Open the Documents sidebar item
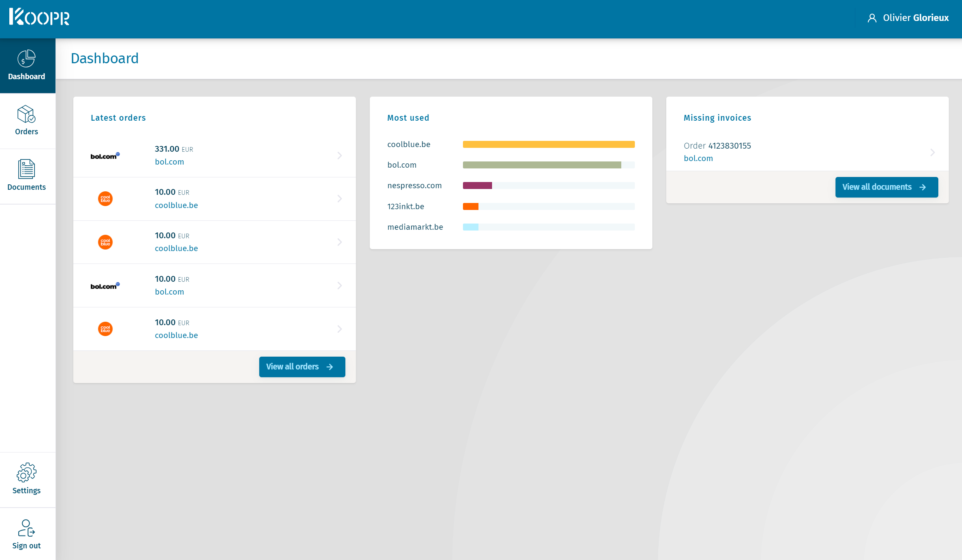This screenshot has width=962, height=560. pyautogui.click(x=27, y=176)
